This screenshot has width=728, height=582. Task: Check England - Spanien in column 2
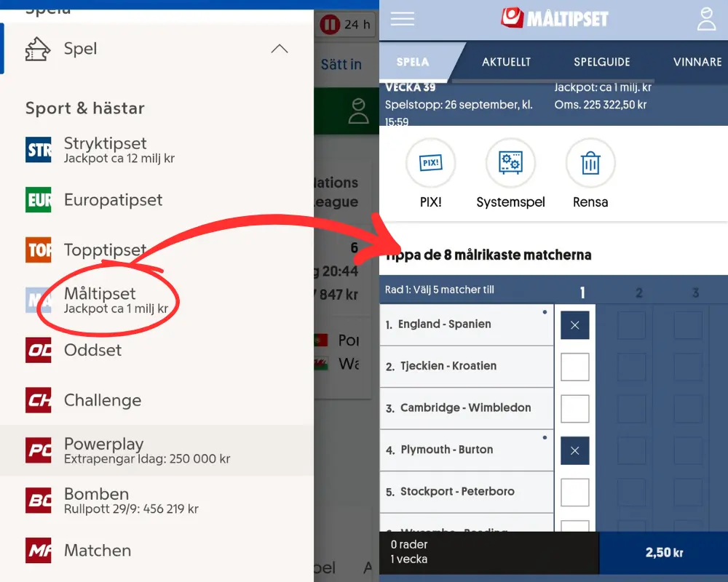631,325
